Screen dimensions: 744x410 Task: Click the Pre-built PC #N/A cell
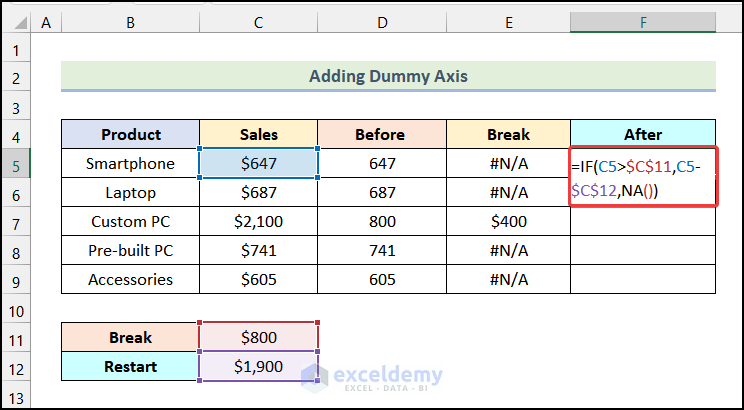coord(508,250)
